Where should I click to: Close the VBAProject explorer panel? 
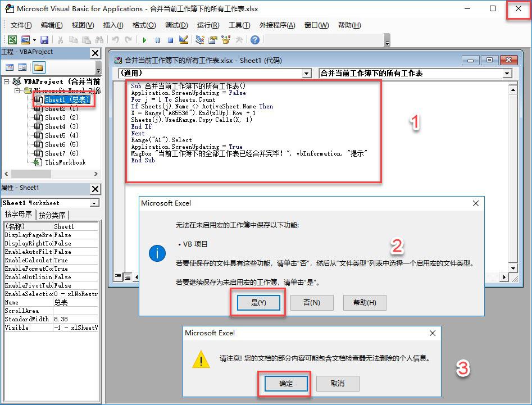[x=96, y=53]
